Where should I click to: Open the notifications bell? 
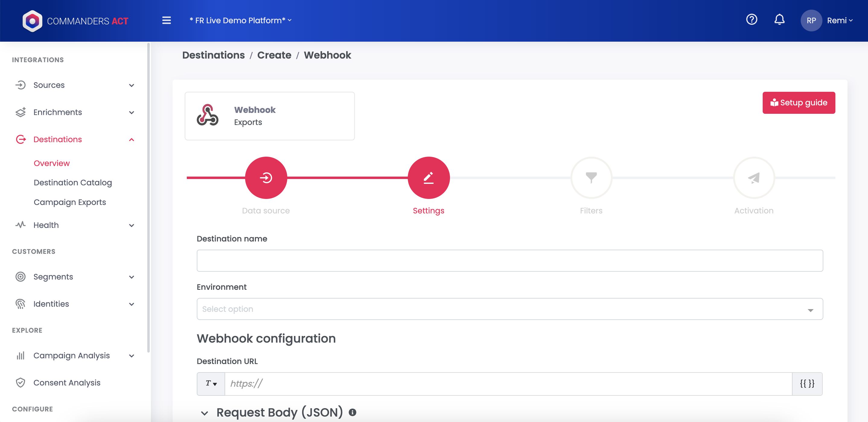click(779, 20)
